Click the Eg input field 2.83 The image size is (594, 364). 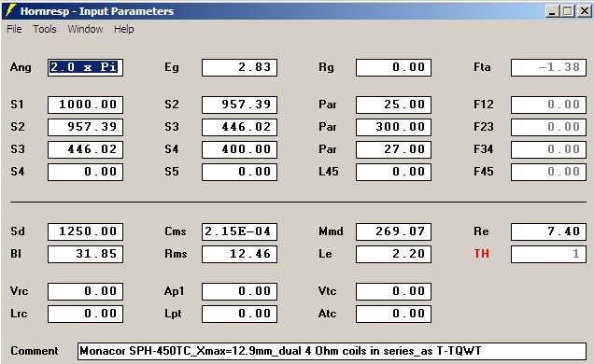point(239,68)
